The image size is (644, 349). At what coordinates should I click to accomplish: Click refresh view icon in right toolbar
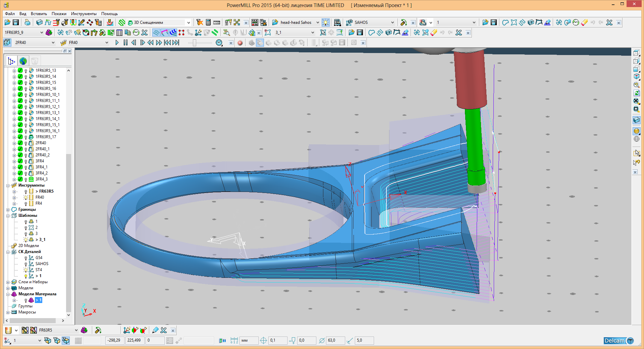(x=636, y=93)
